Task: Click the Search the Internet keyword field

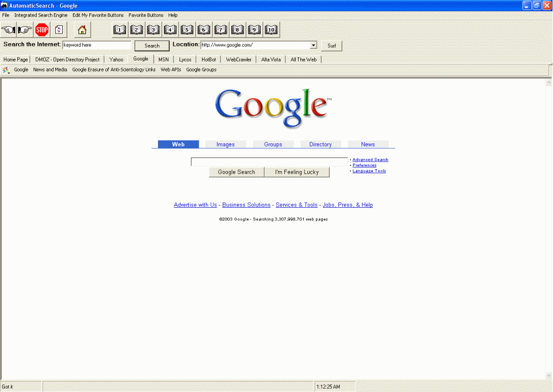Action: (x=97, y=45)
